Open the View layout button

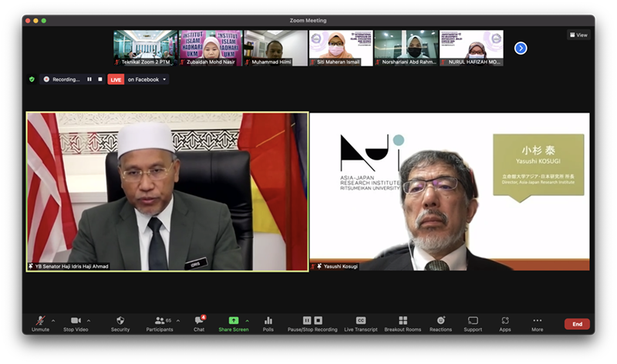pos(578,35)
